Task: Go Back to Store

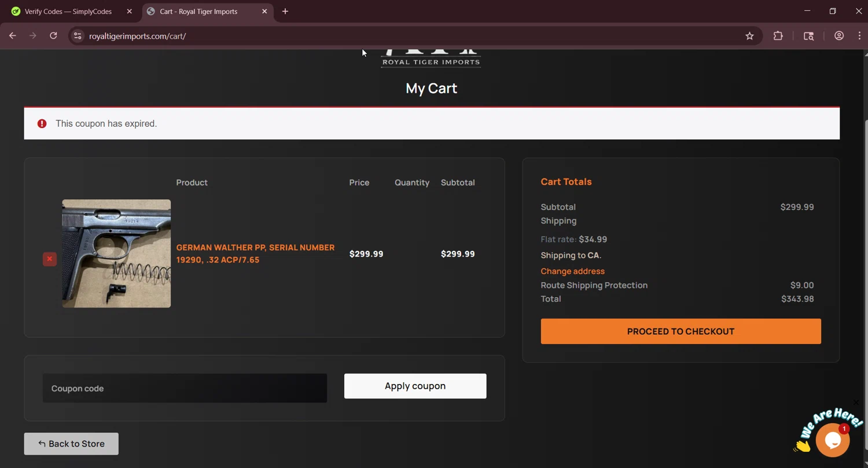Action: pyautogui.click(x=71, y=444)
